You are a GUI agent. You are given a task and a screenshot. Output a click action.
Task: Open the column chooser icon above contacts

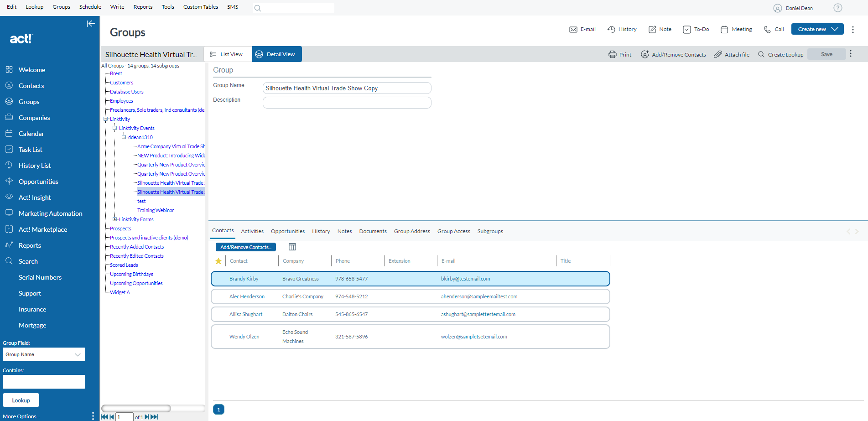pos(292,247)
